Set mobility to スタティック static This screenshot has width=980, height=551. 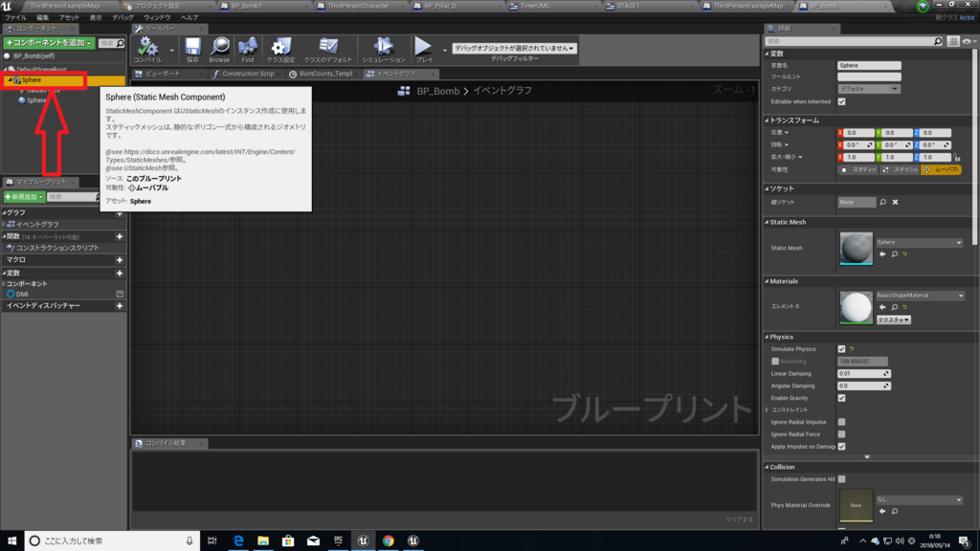coord(858,170)
